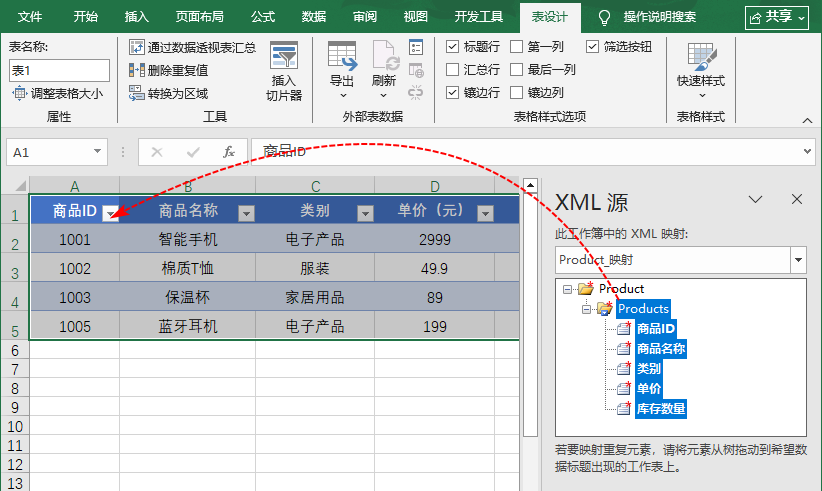Click the 共享 share button
The image size is (822, 491).
click(x=777, y=17)
